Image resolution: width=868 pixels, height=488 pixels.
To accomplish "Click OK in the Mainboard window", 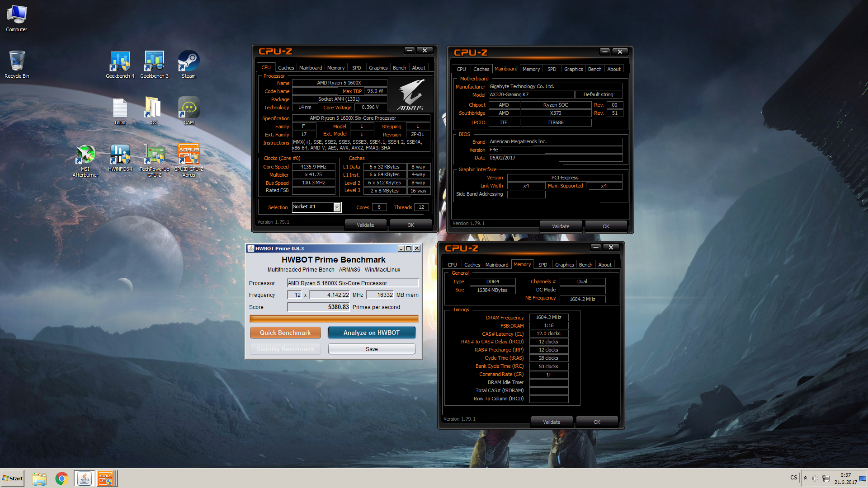I will coord(606,226).
